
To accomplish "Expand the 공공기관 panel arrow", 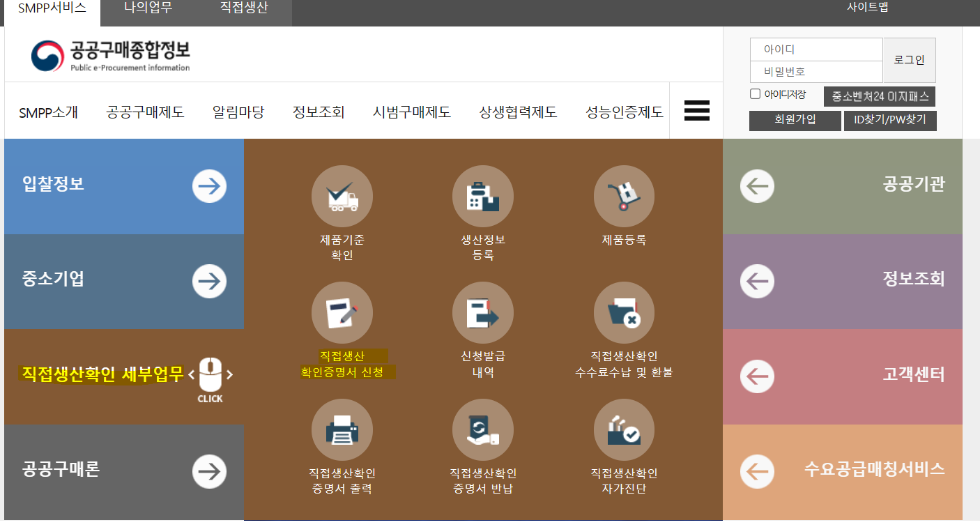I will pos(757,186).
